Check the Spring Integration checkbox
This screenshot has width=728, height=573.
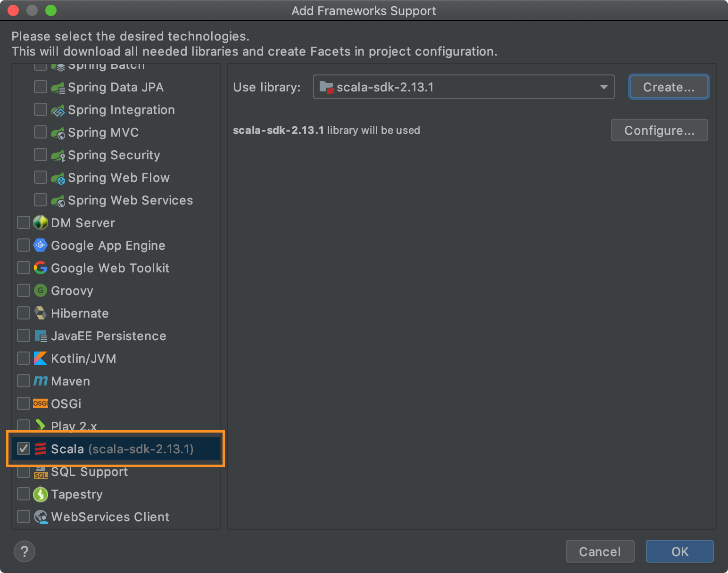[x=41, y=109]
